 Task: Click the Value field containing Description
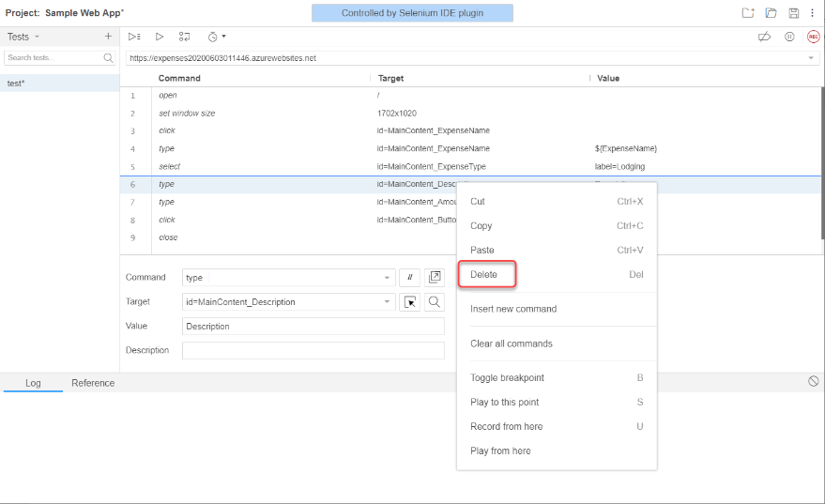313,327
